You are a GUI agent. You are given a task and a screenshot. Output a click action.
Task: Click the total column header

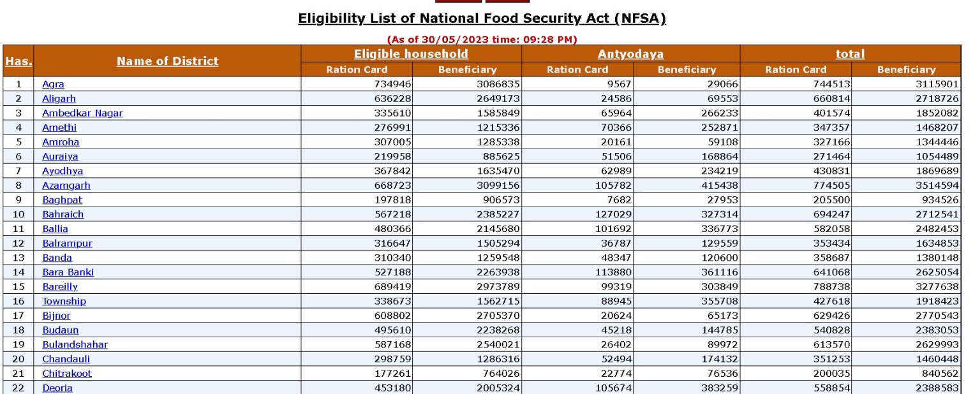pos(849,55)
